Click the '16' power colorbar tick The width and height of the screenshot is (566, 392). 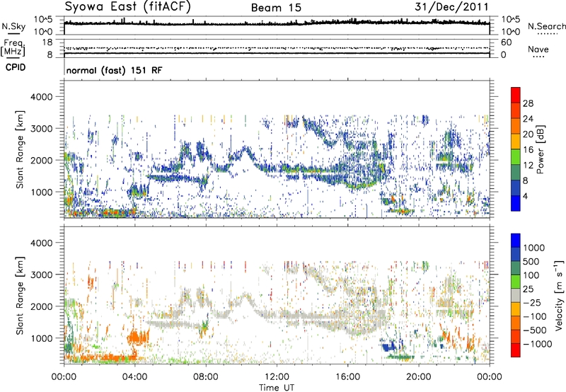[528, 150]
